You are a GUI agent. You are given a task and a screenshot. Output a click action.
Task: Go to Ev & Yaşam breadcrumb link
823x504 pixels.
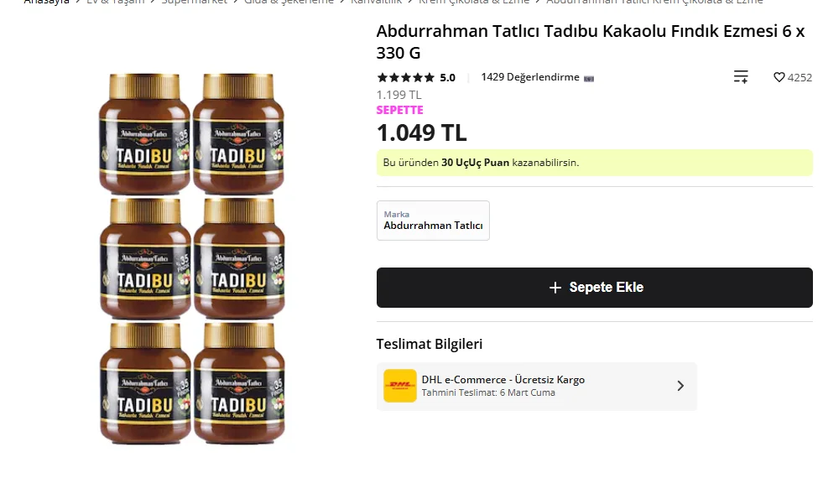(116, 3)
